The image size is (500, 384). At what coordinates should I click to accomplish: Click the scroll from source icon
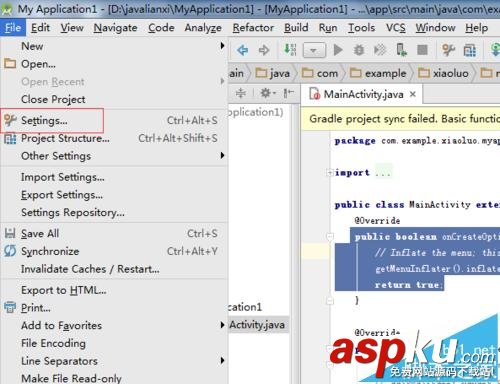click(241, 93)
